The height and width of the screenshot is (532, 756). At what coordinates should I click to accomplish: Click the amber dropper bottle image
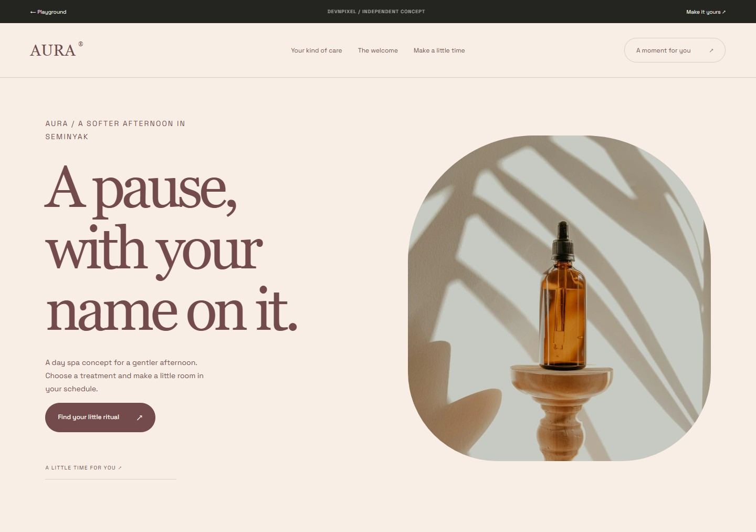(x=559, y=298)
